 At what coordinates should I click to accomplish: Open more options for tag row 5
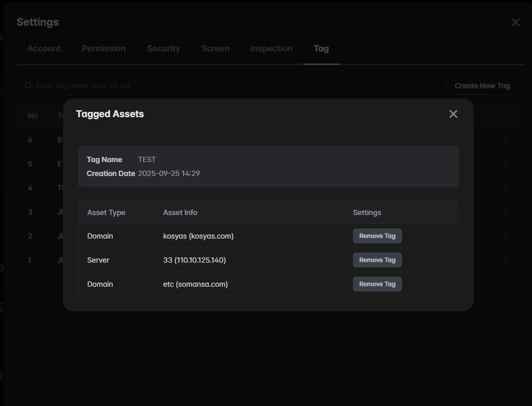point(505,164)
